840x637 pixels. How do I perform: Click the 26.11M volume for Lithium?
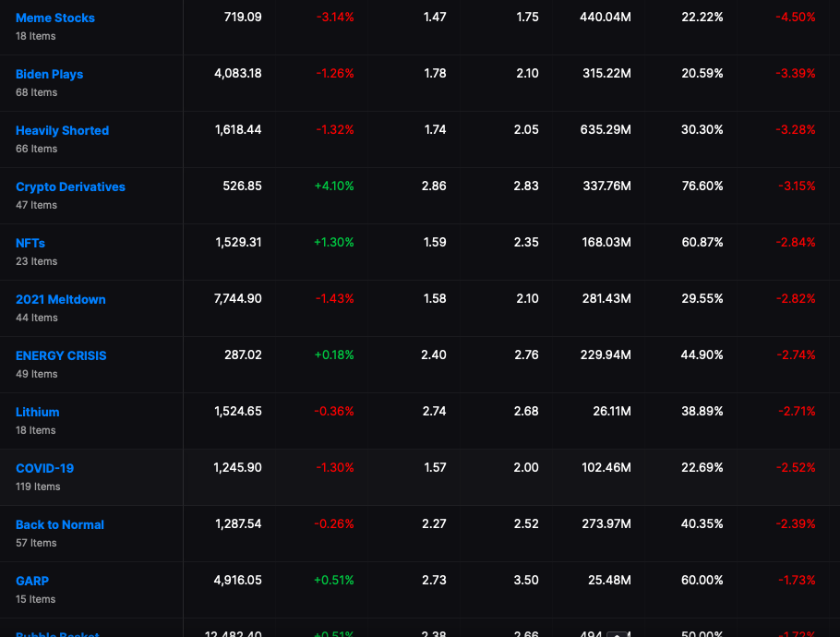point(612,411)
